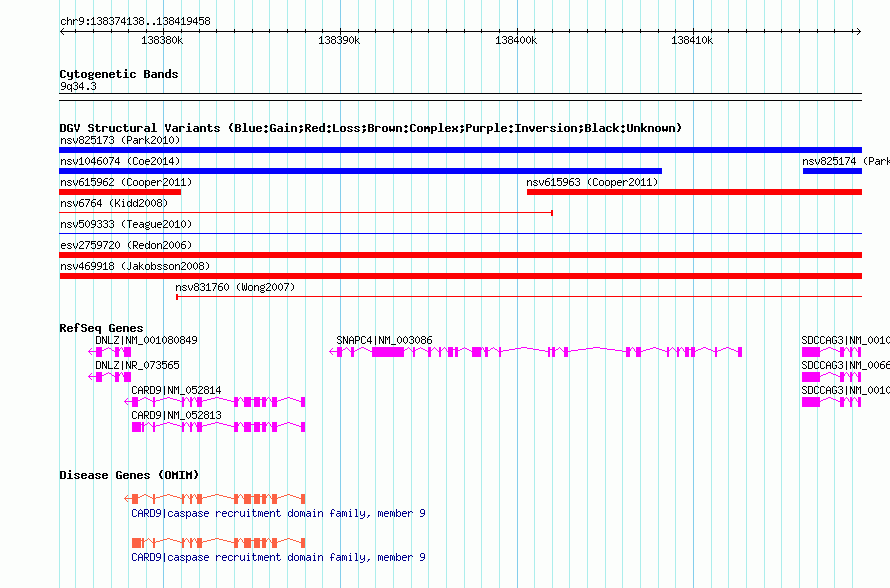The height and width of the screenshot is (588, 890).
Task: Click the 138380k ruler tick label
Action: [162, 40]
